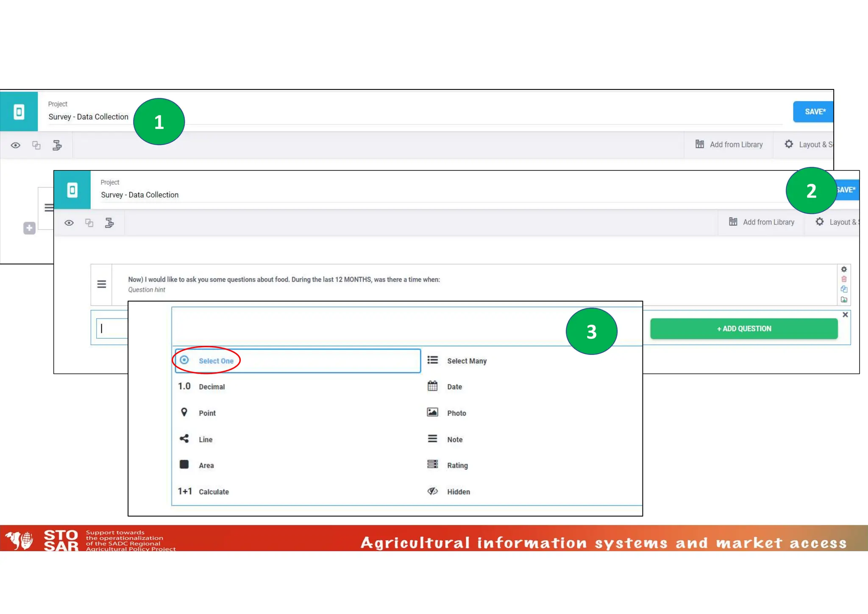Add question to library folder icon

tap(844, 299)
